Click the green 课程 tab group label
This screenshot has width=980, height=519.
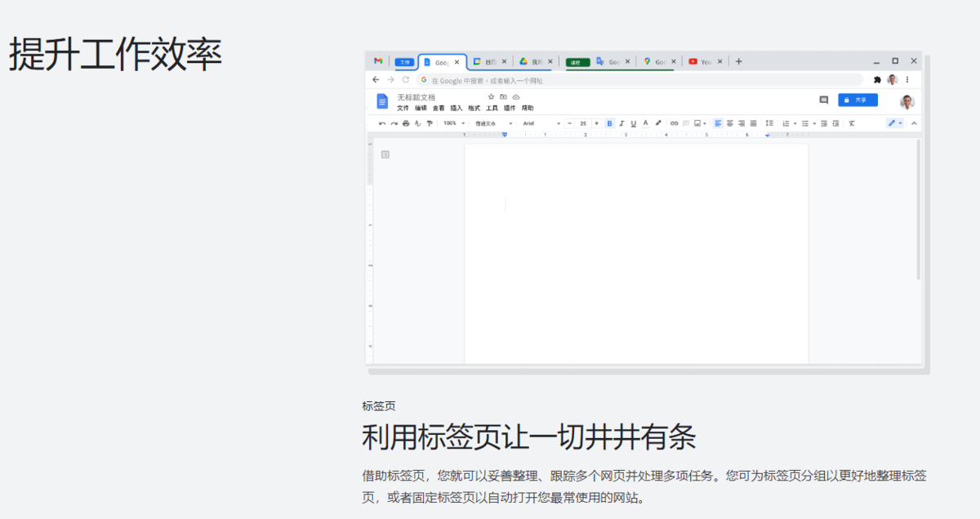(577, 62)
